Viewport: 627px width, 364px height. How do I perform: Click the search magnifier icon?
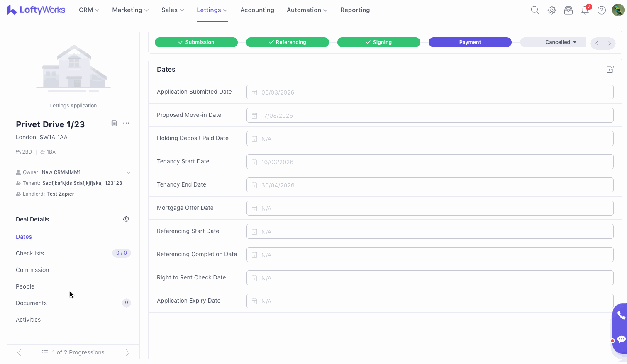tap(535, 10)
